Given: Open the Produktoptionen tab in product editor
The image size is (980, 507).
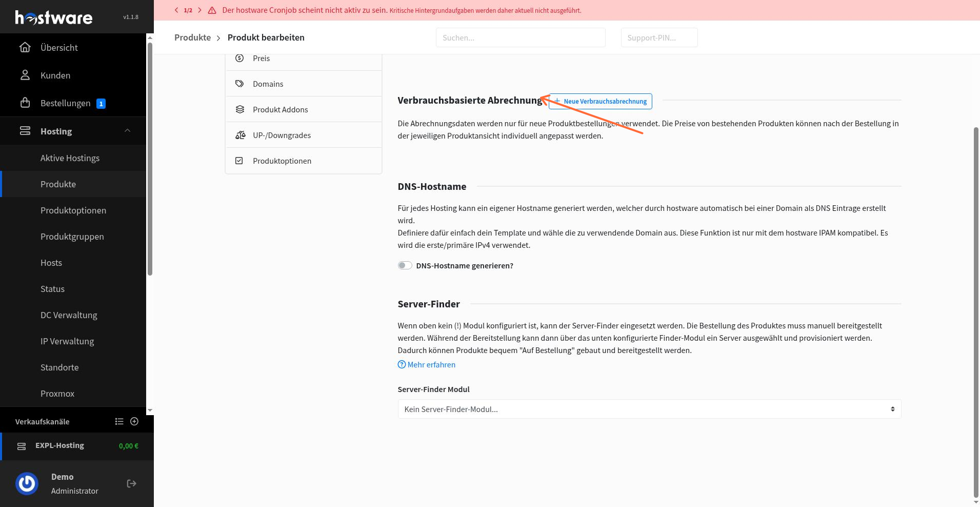Looking at the screenshot, I should (x=304, y=161).
